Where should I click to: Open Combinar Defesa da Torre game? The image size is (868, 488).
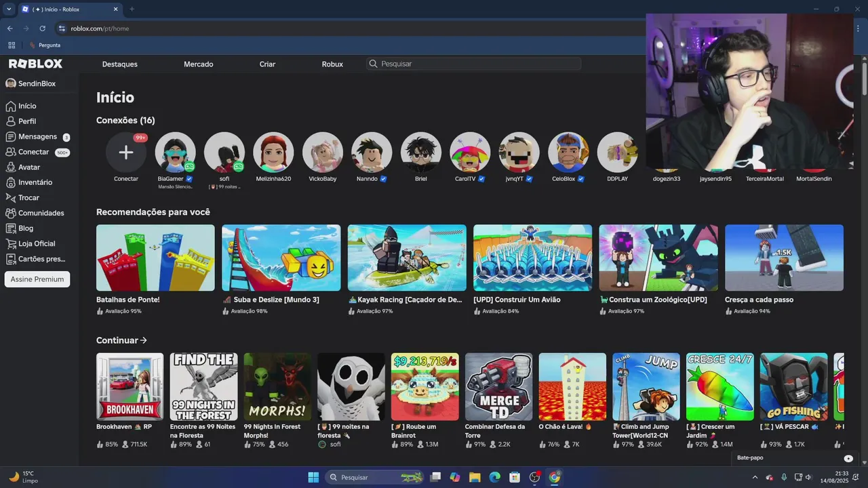(498, 386)
